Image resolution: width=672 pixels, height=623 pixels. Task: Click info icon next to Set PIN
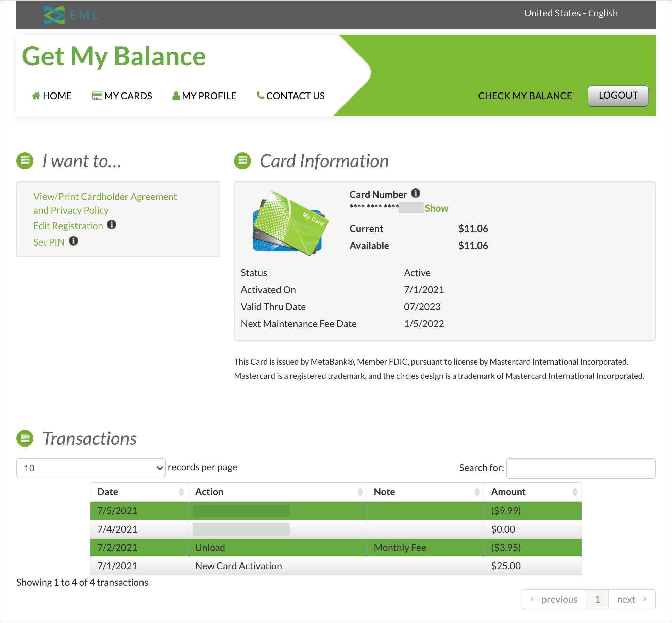pos(74,241)
